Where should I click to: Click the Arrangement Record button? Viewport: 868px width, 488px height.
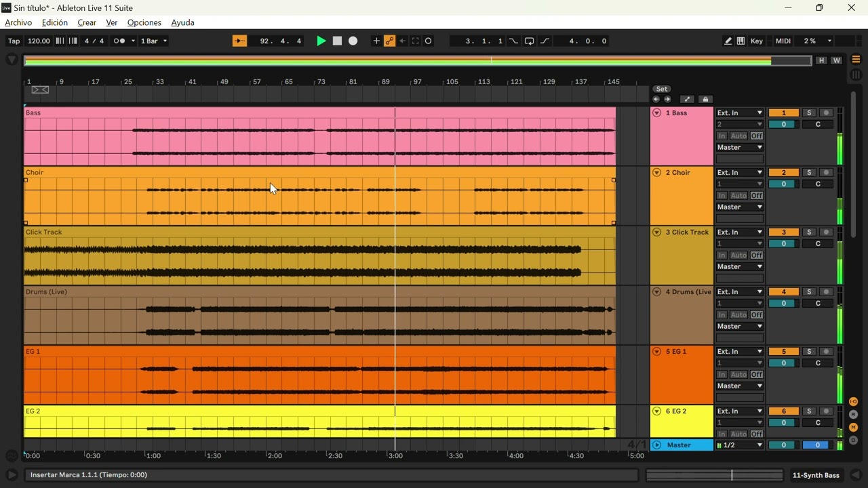(x=353, y=41)
